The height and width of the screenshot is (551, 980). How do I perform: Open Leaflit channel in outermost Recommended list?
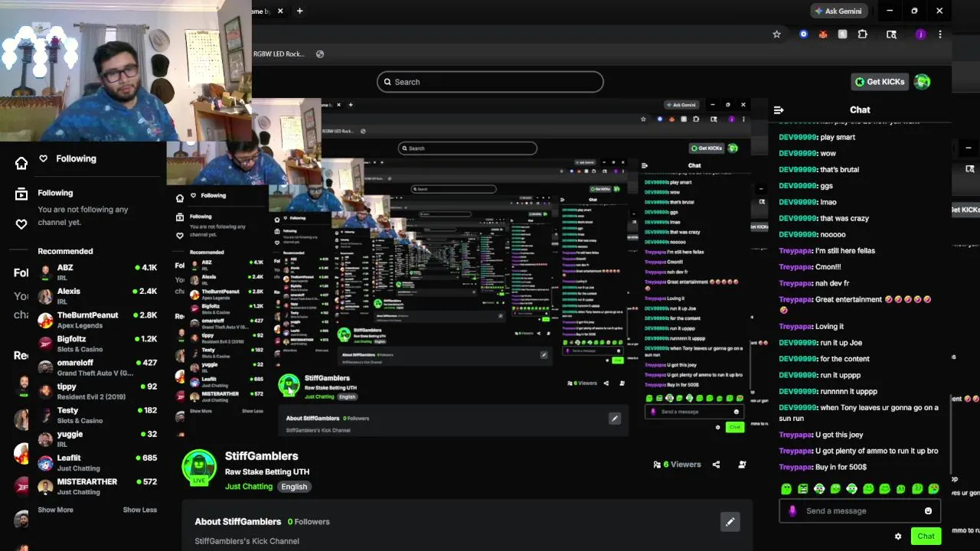pos(97,462)
